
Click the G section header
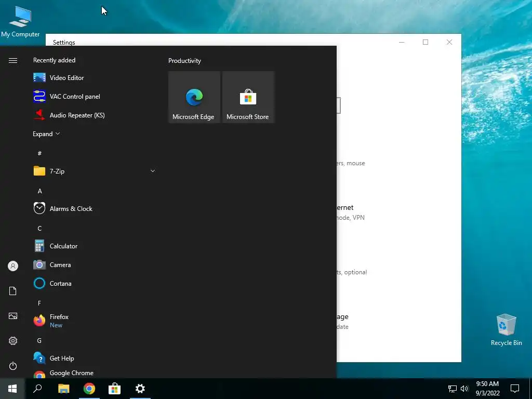[x=39, y=340]
